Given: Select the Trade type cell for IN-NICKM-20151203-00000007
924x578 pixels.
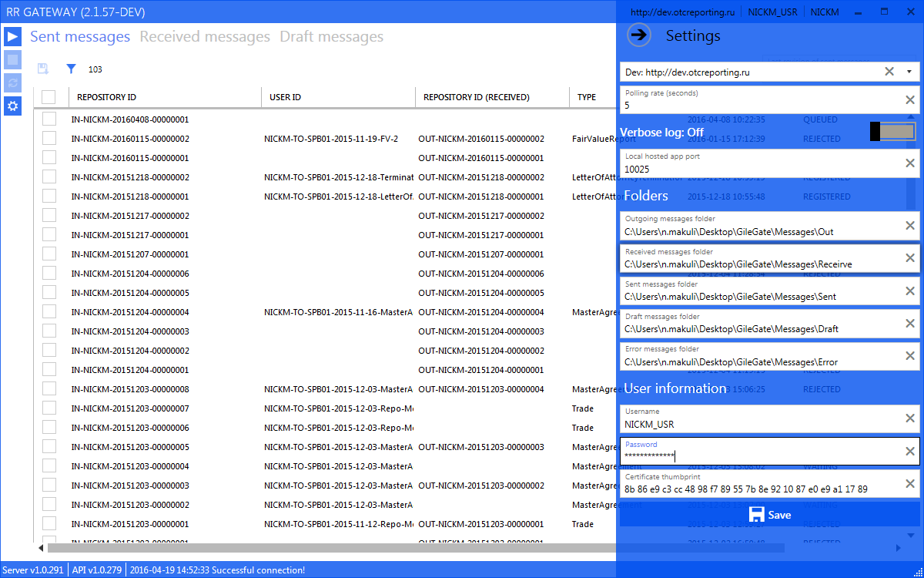Looking at the screenshot, I should point(583,408).
